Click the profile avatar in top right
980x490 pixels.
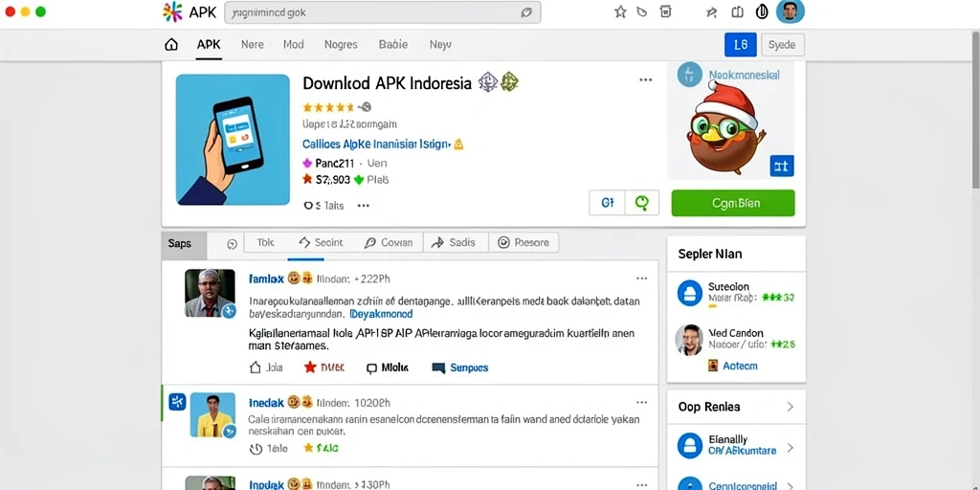point(790,11)
